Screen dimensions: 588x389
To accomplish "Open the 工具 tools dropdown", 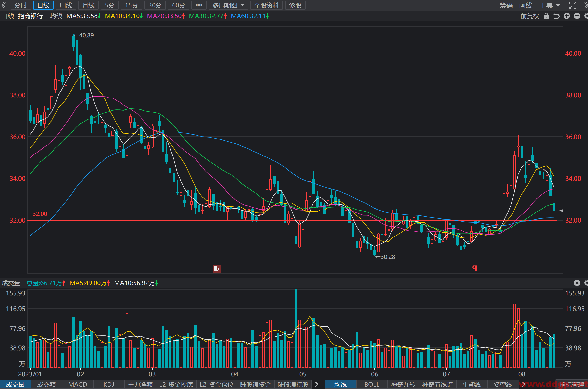I will 549,5.
